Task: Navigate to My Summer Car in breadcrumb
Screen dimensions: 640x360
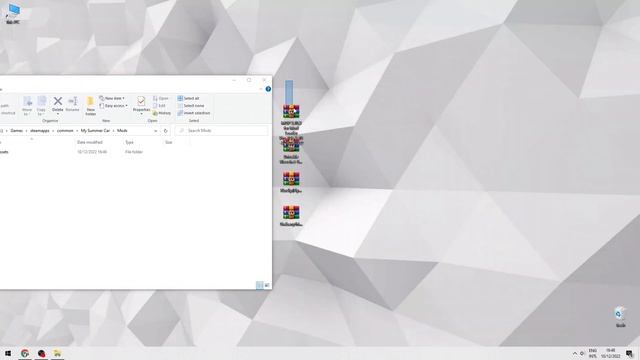Action: coord(95,131)
